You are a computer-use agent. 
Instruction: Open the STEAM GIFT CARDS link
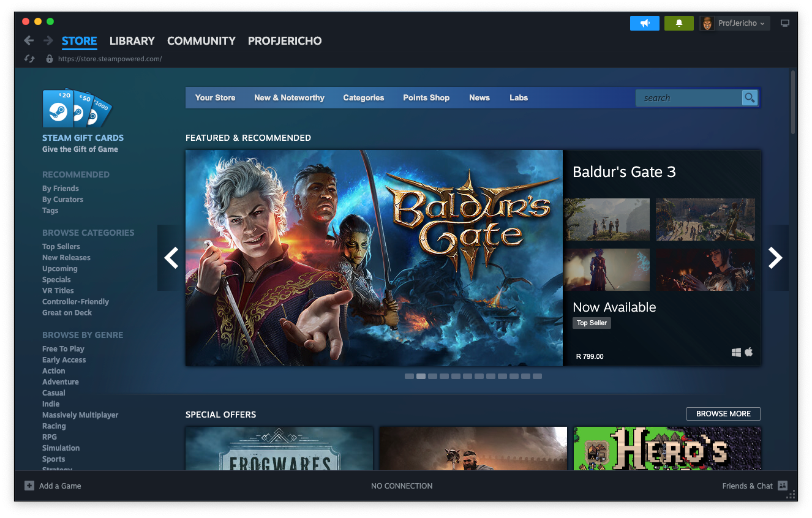[x=83, y=138]
